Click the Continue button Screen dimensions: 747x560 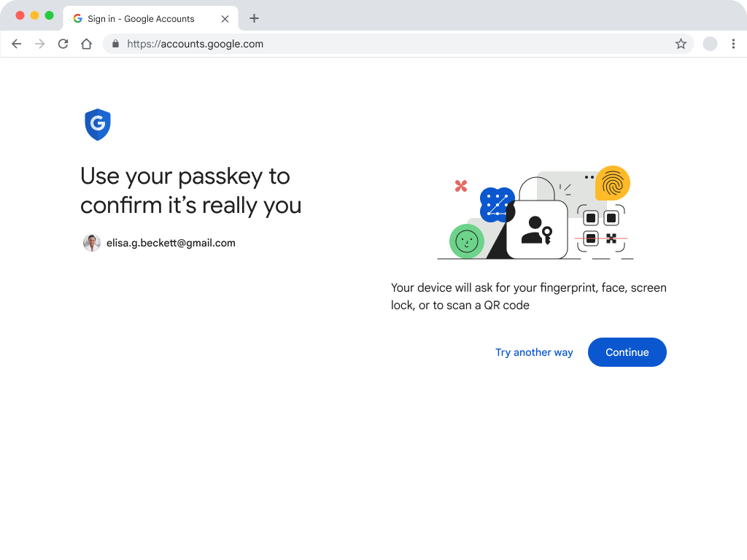pyautogui.click(x=627, y=352)
